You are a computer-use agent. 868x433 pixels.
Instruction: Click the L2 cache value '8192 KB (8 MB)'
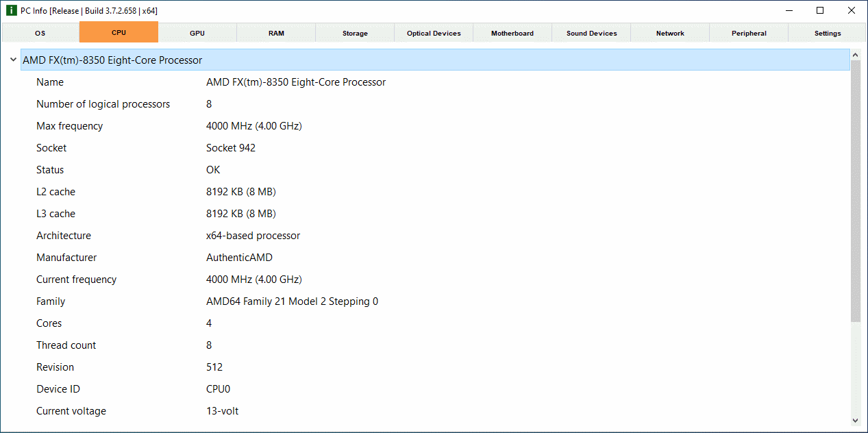[x=241, y=192]
